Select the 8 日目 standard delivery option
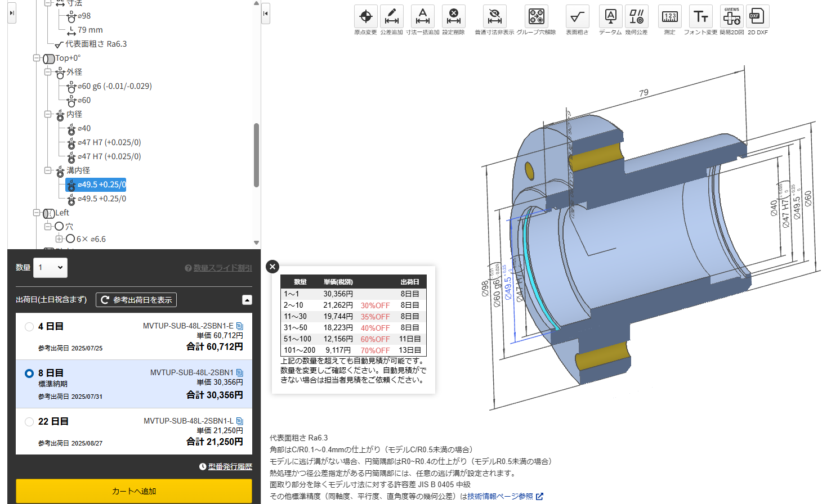The height and width of the screenshot is (504, 840). click(29, 373)
